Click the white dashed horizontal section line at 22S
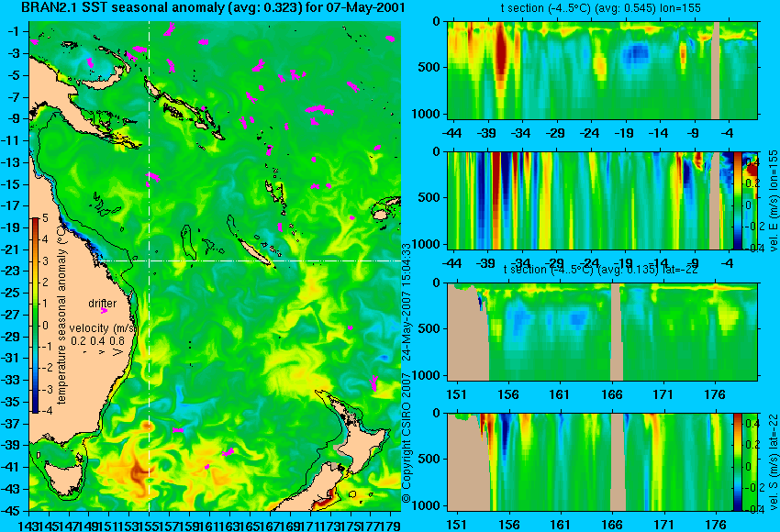The width and height of the screenshot is (780, 532). tap(249, 260)
